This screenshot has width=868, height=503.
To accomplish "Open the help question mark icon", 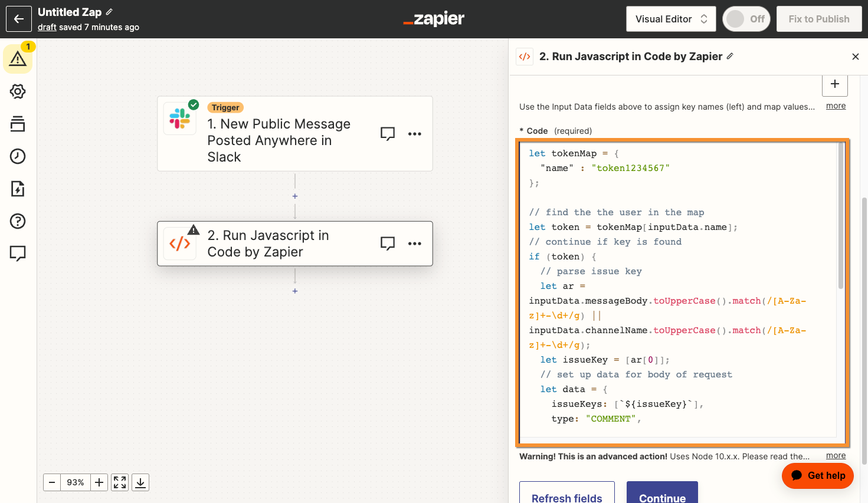I will tap(18, 221).
